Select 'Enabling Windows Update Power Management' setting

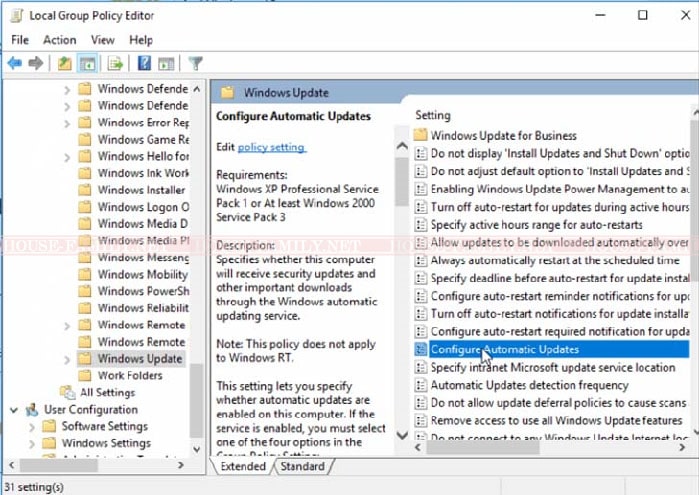click(x=560, y=189)
